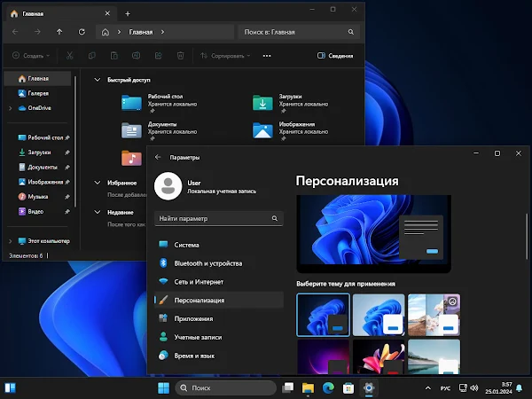Open the volume control in system tray
This screenshot has height=399, width=532.
474,387
